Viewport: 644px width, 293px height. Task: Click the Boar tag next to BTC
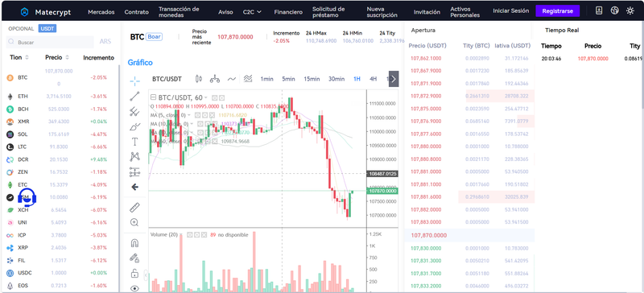(154, 36)
